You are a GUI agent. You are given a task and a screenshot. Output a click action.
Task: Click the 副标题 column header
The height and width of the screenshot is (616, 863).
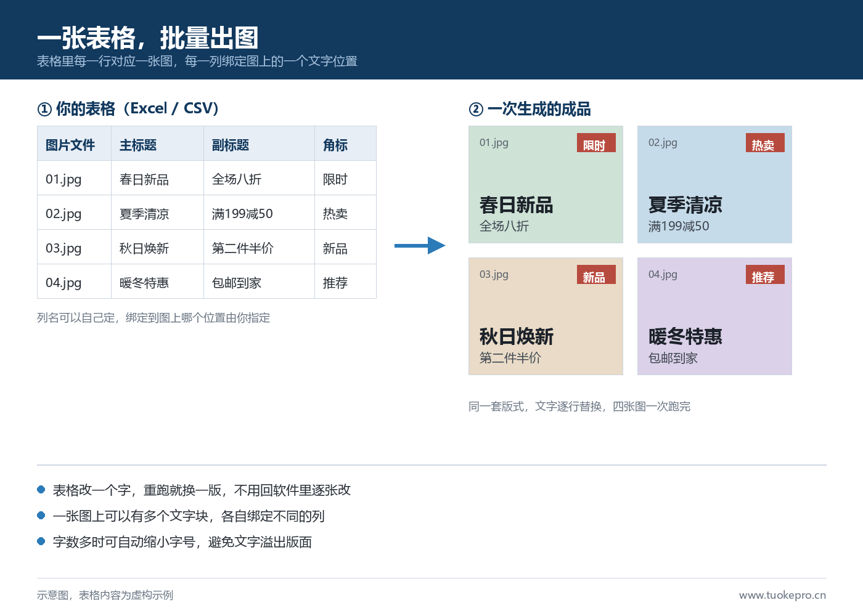click(260, 144)
